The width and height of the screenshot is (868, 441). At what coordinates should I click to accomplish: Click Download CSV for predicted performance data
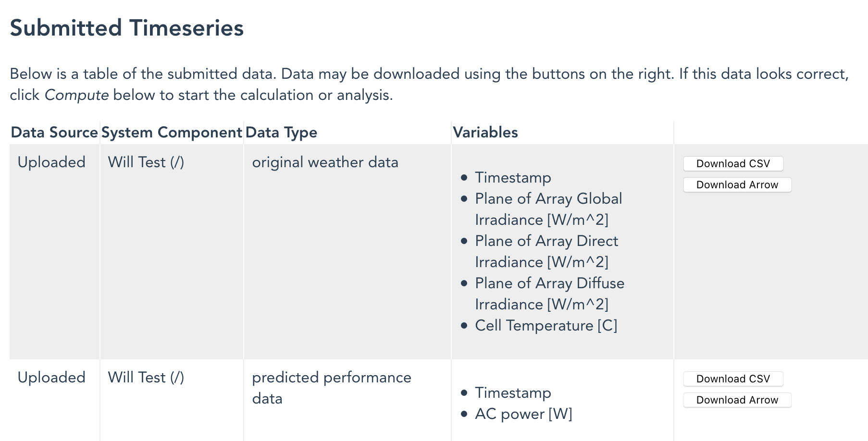(x=732, y=379)
